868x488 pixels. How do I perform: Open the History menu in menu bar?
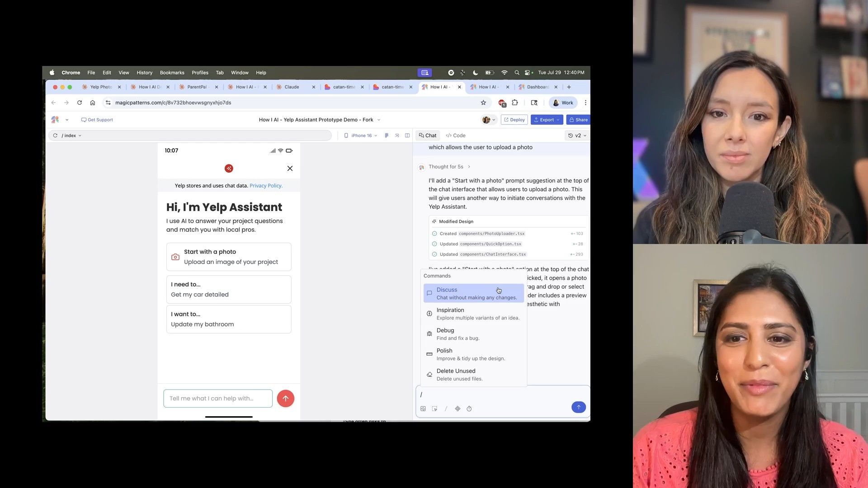pyautogui.click(x=144, y=72)
